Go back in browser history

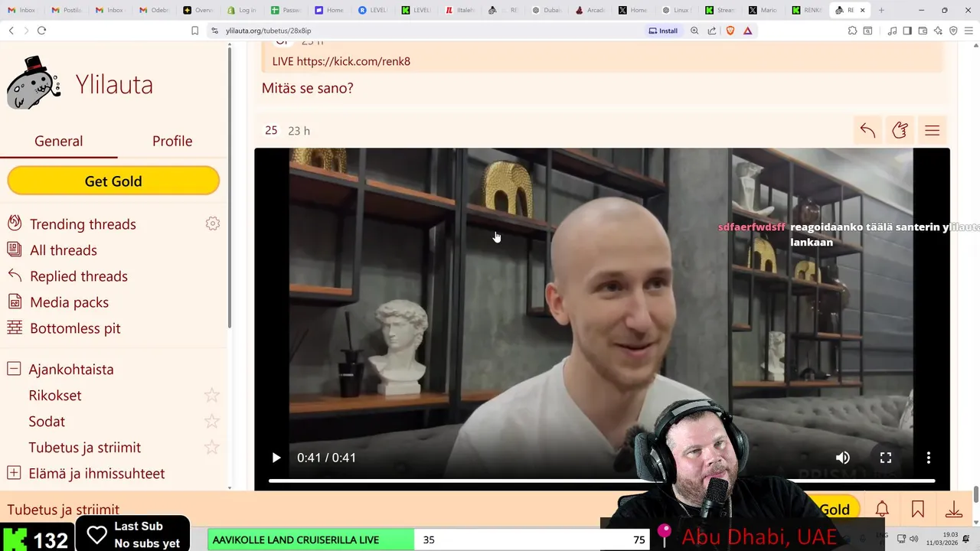11,31
